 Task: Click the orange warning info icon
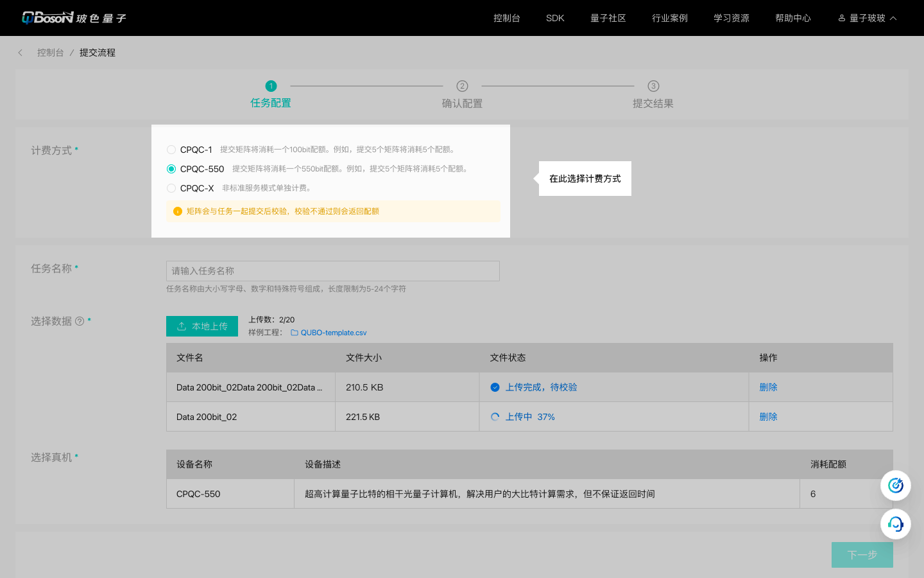tap(178, 211)
